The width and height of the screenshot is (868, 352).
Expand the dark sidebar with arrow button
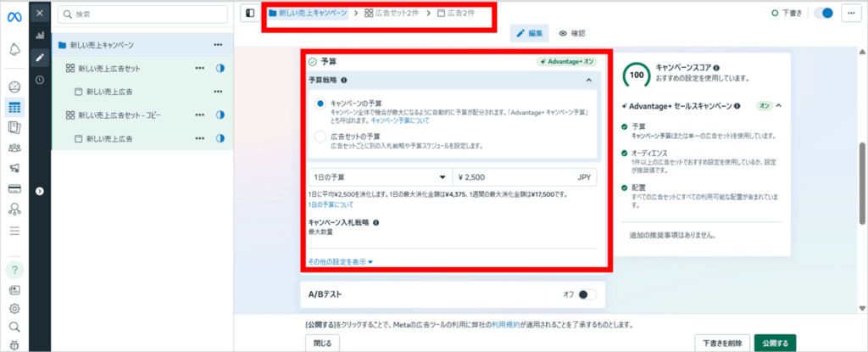click(39, 191)
